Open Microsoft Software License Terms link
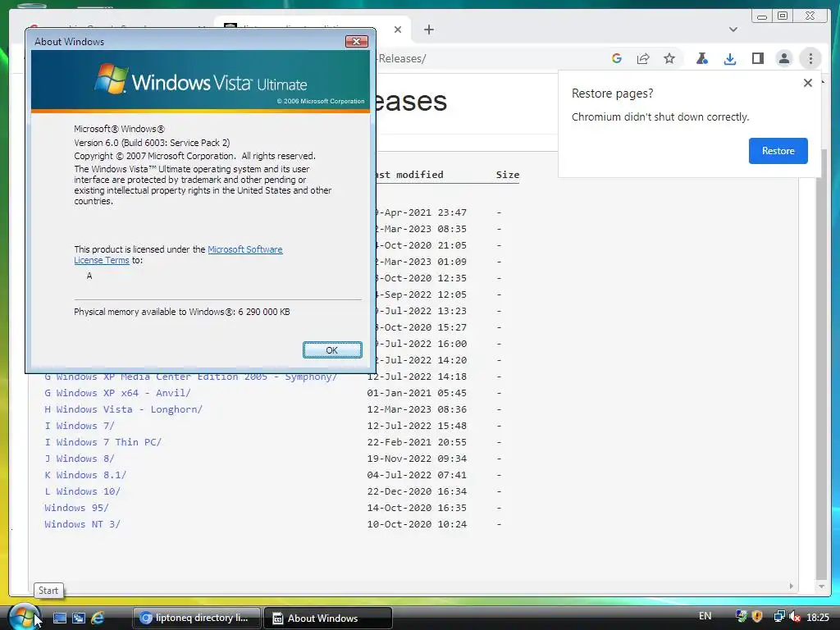 pyautogui.click(x=178, y=254)
